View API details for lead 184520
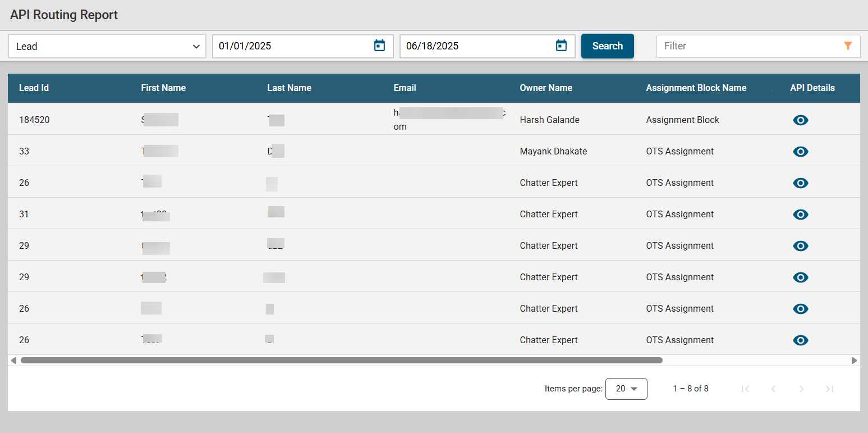Viewport: 868px width, 433px height. (801, 120)
